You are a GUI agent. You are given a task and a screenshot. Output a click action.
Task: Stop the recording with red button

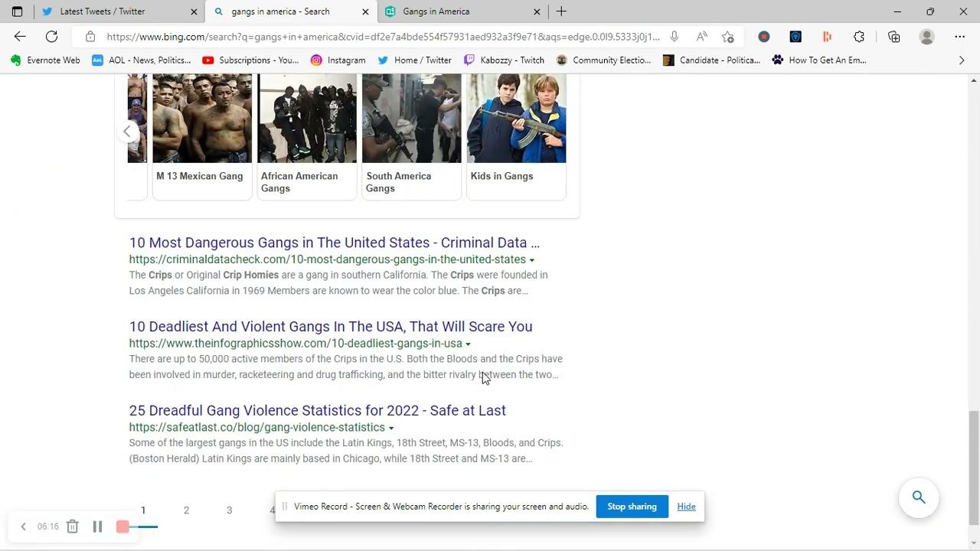(x=122, y=527)
